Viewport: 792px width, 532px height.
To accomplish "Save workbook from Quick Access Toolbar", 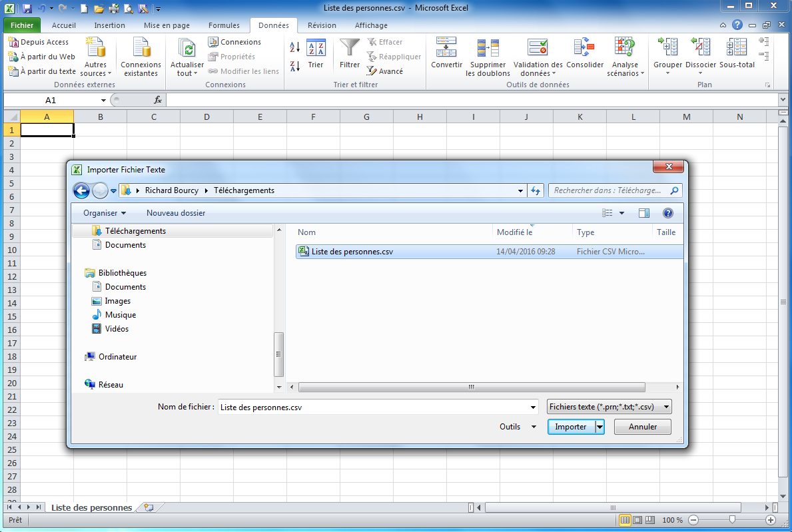I will [27, 8].
